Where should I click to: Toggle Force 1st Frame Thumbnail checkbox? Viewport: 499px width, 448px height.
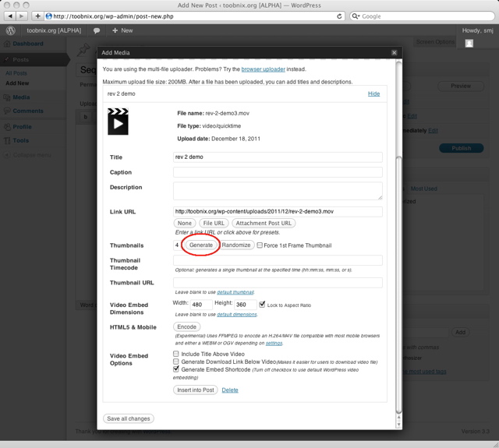260,245
